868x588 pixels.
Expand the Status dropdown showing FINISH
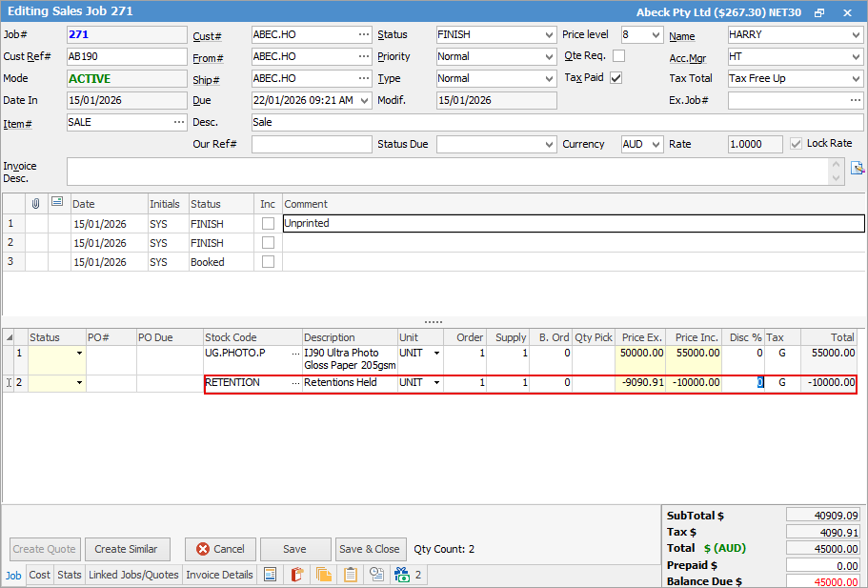coord(549,35)
